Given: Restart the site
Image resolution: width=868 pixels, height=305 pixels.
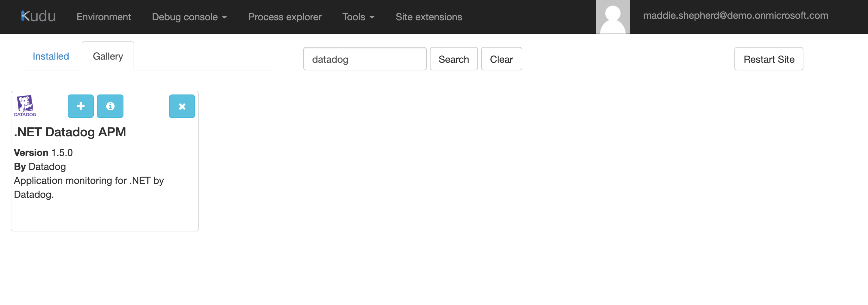Looking at the screenshot, I should coord(769,59).
